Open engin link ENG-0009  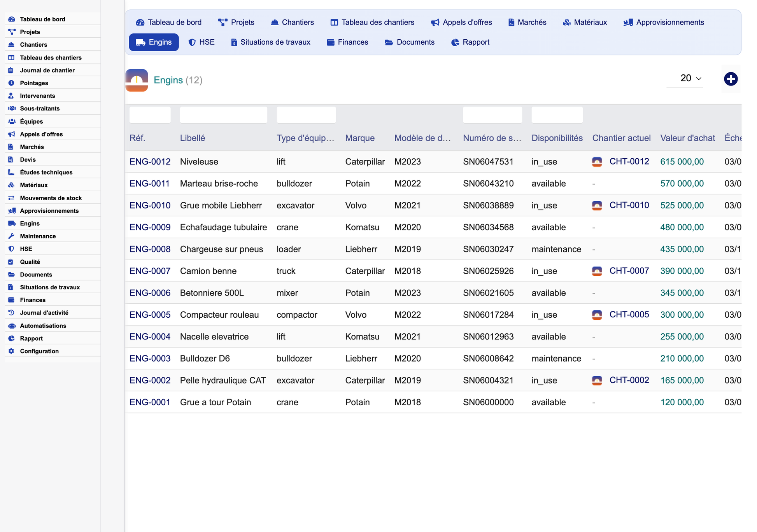(150, 227)
